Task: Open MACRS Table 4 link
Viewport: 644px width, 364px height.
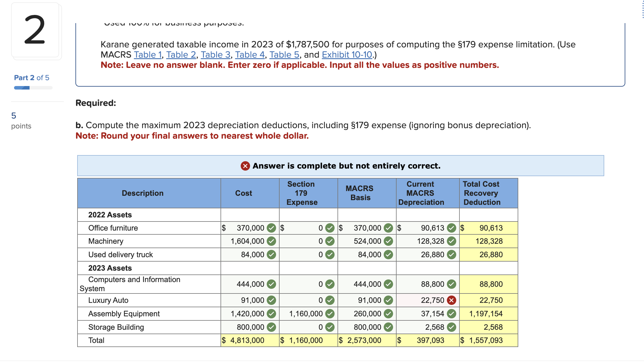Action: click(249, 55)
